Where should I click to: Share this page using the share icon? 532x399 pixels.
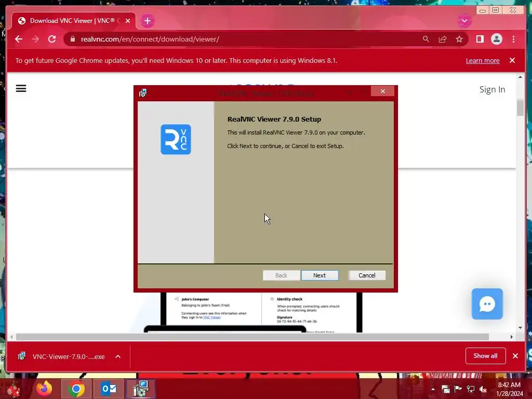[x=443, y=39]
